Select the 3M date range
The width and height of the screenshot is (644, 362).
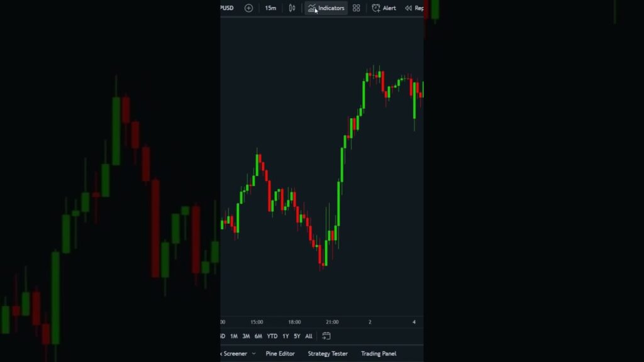click(246, 336)
